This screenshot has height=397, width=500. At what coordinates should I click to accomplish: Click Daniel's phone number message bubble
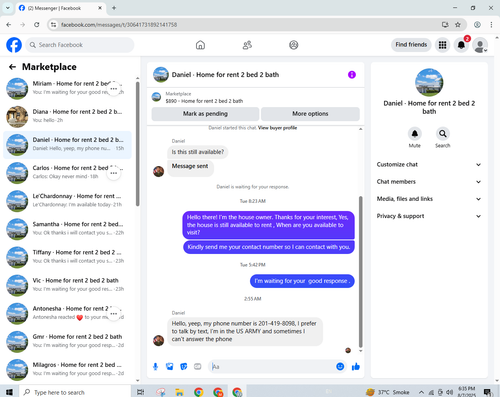point(245,331)
